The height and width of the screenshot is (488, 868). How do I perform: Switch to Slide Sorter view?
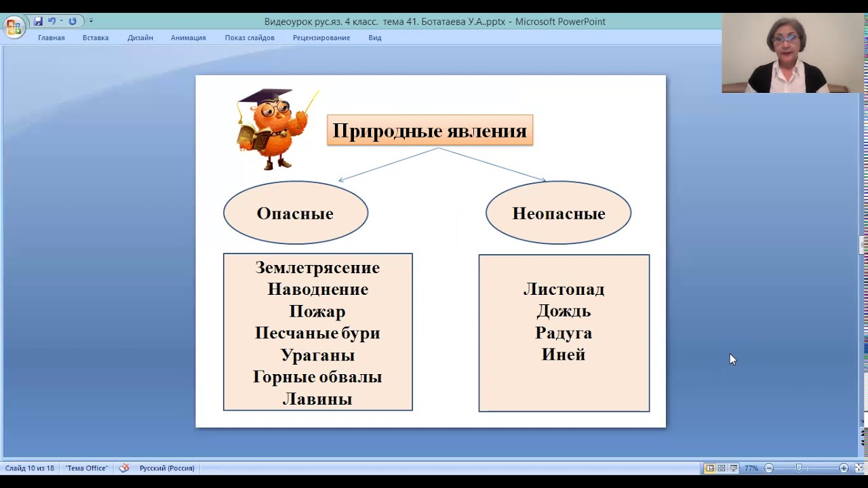tap(722, 468)
